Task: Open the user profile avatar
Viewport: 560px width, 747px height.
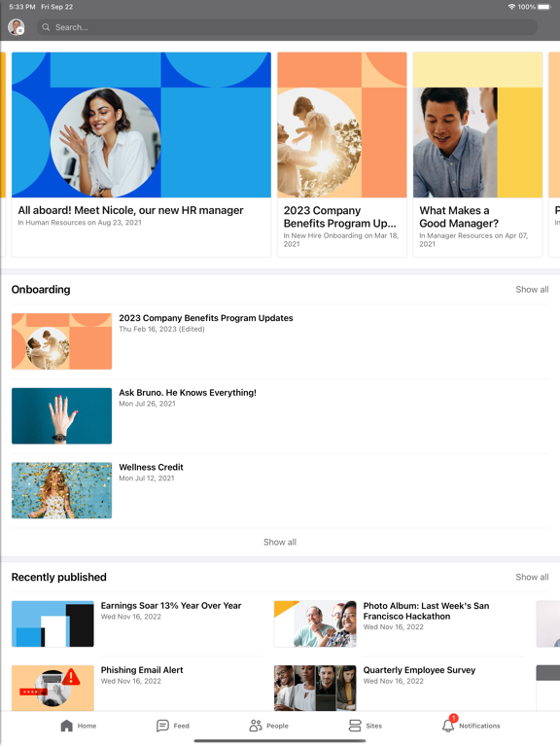Action: pos(17,27)
